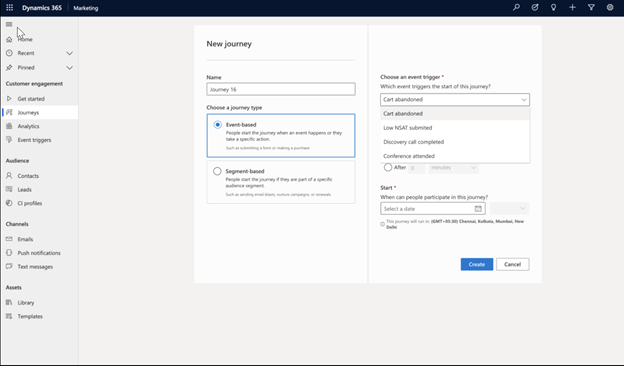Open Leads label in navigation
The image size is (624, 366).
(x=25, y=190)
